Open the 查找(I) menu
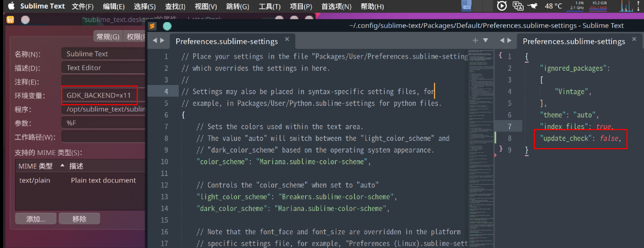This screenshot has width=644, height=248. [x=175, y=6]
